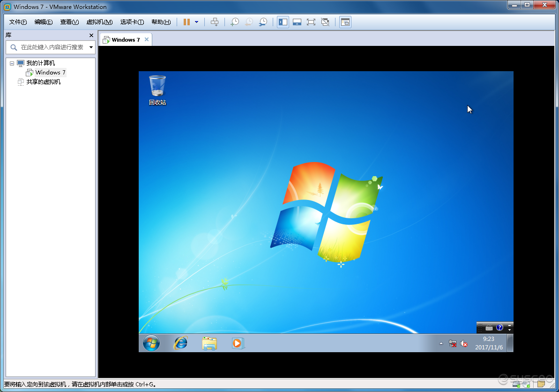Open the 选项卡(T) menu
The width and height of the screenshot is (559, 392).
(x=132, y=22)
